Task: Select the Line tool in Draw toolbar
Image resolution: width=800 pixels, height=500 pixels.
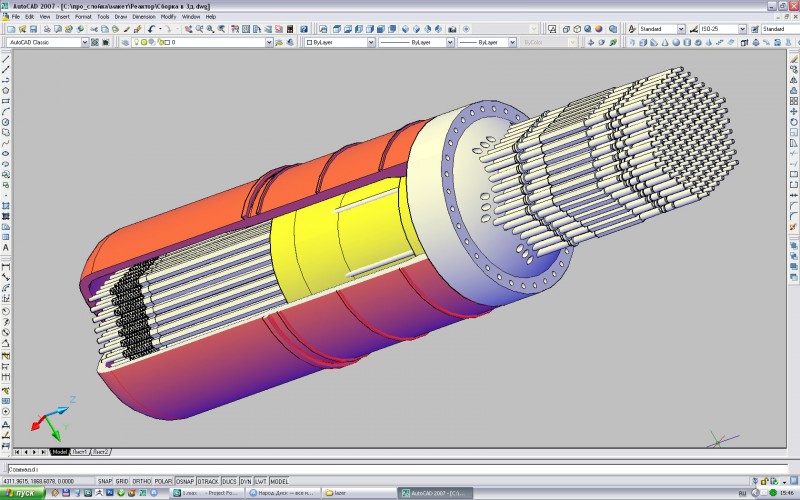Action: tap(6, 59)
